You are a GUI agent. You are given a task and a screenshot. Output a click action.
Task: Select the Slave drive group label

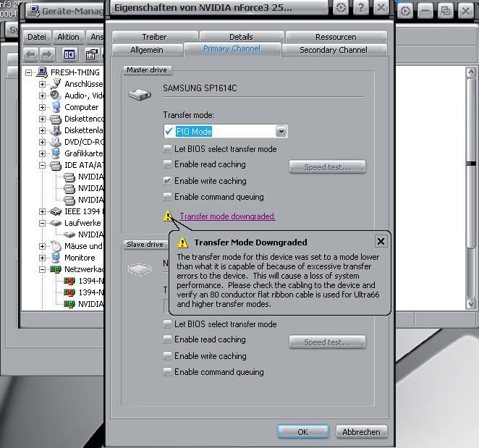coord(145,245)
